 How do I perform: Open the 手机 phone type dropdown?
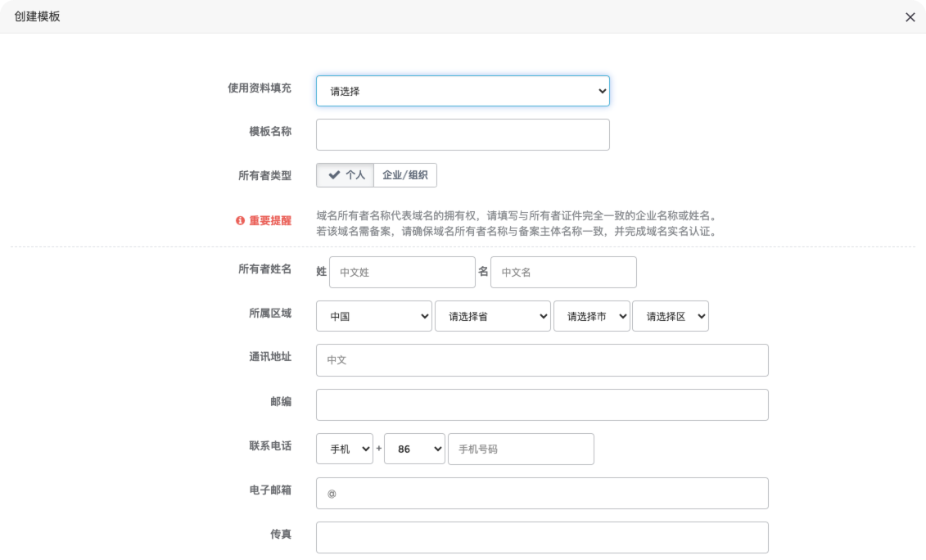click(x=344, y=449)
